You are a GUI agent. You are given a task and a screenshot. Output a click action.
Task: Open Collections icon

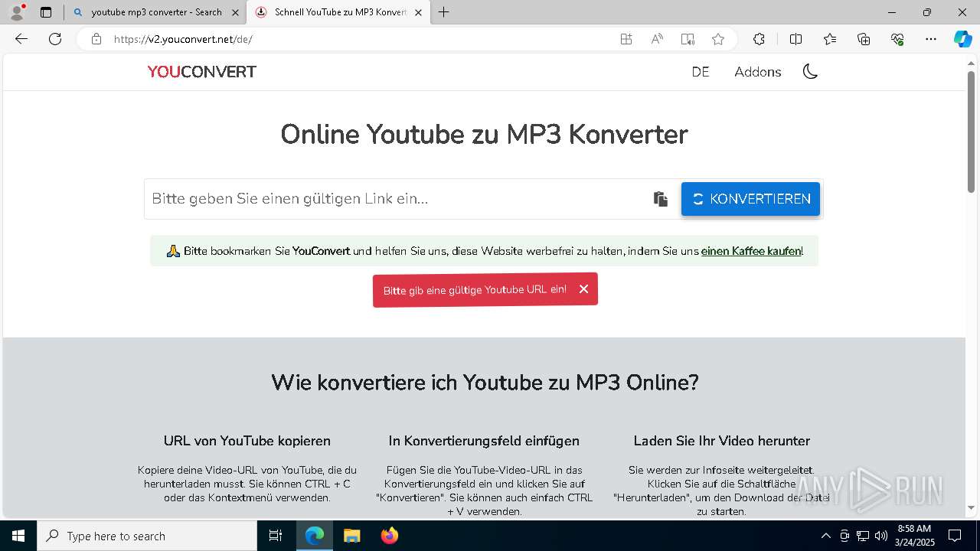pyautogui.click(x=864, y=39)
